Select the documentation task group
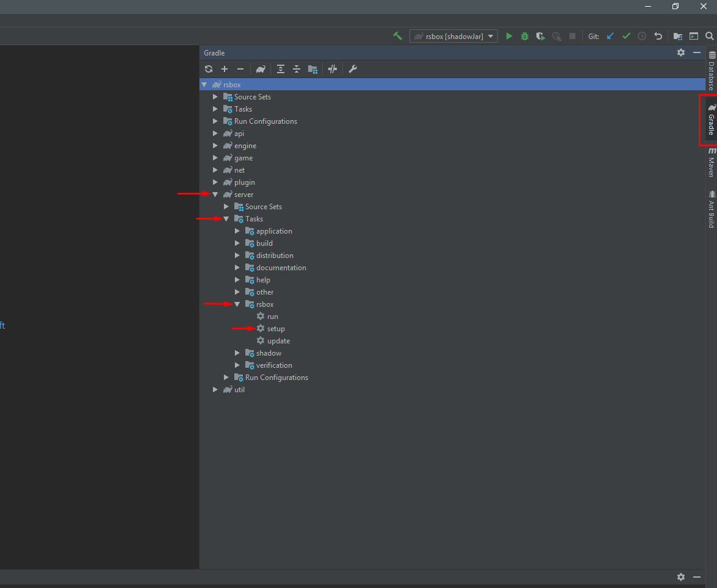The width and height of the screenshot is (717, 588). (281, 268)
